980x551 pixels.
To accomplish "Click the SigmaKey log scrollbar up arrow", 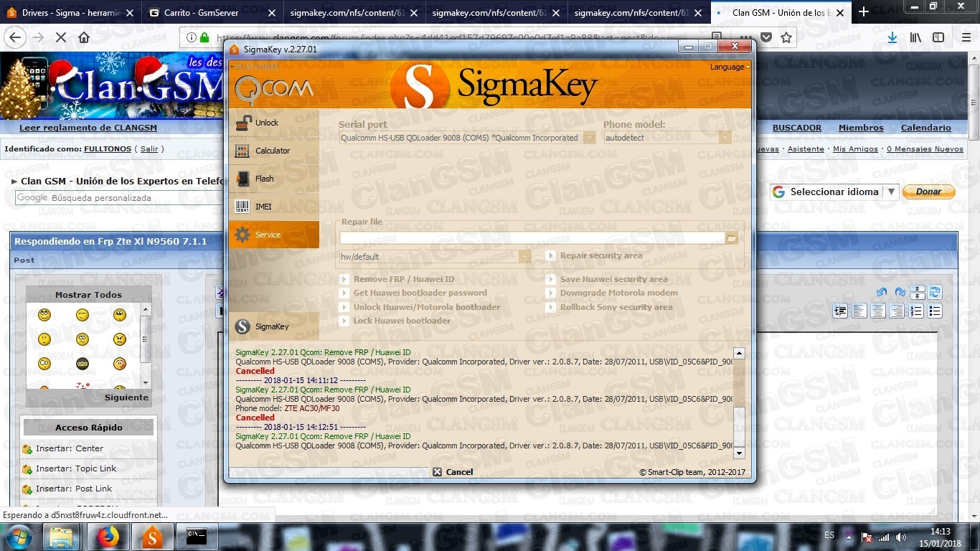I will pos(739,353).
